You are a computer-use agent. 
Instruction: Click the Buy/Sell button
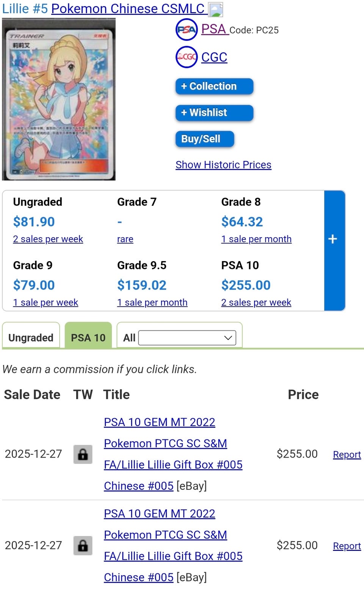tap(204, 139)
